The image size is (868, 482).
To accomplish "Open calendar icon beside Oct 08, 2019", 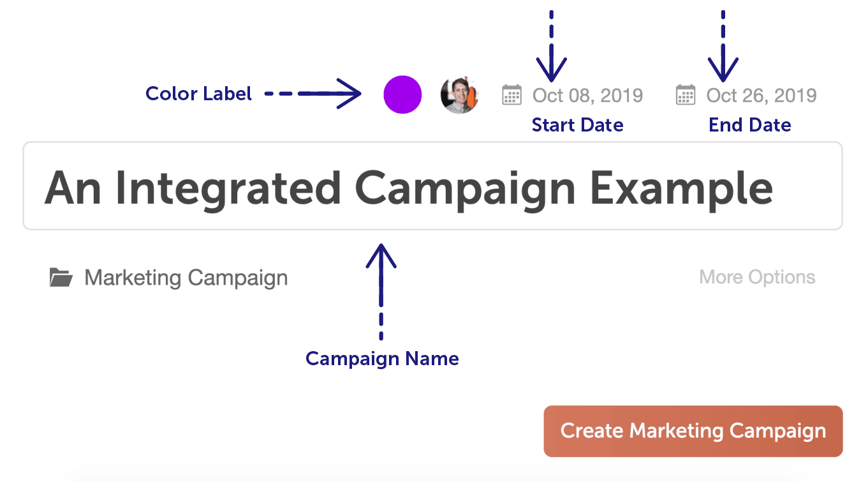I will click(x=512, y=95).
